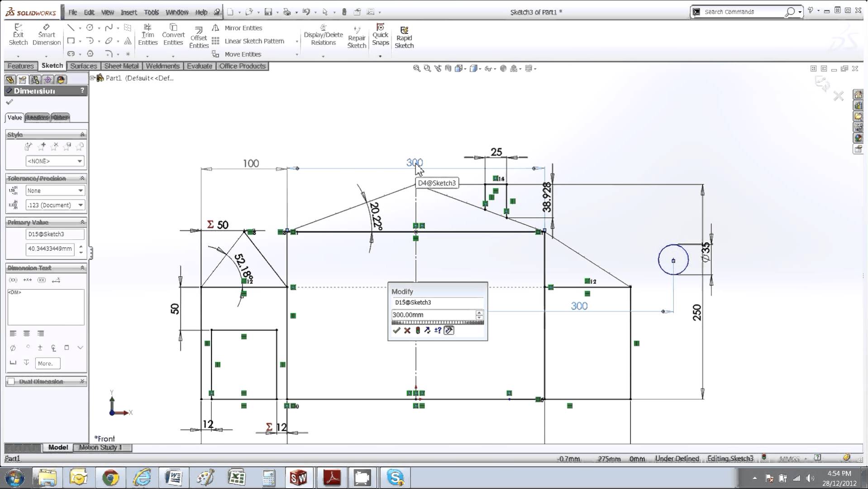Activate the Mirror Entities tool
Image resolution: width=868 pixels, height=489 pixels.
point(243,28)
